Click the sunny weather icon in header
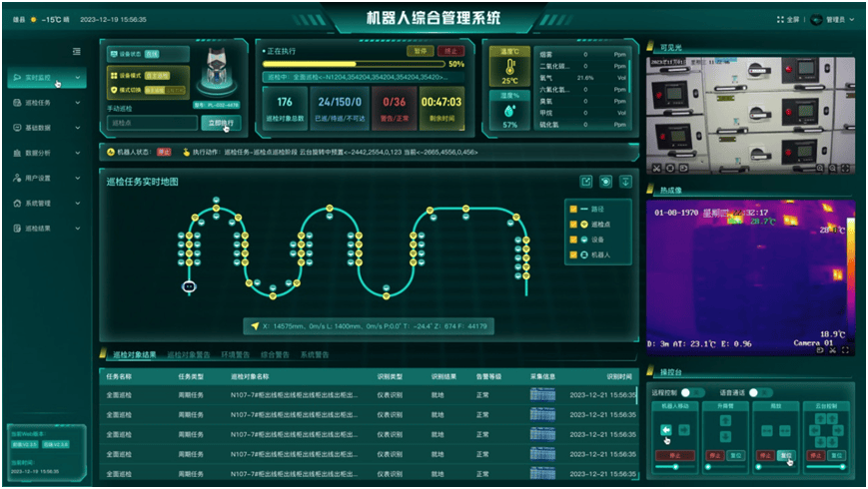This screenshot has height=489, width=868. [x=33, y=19]
